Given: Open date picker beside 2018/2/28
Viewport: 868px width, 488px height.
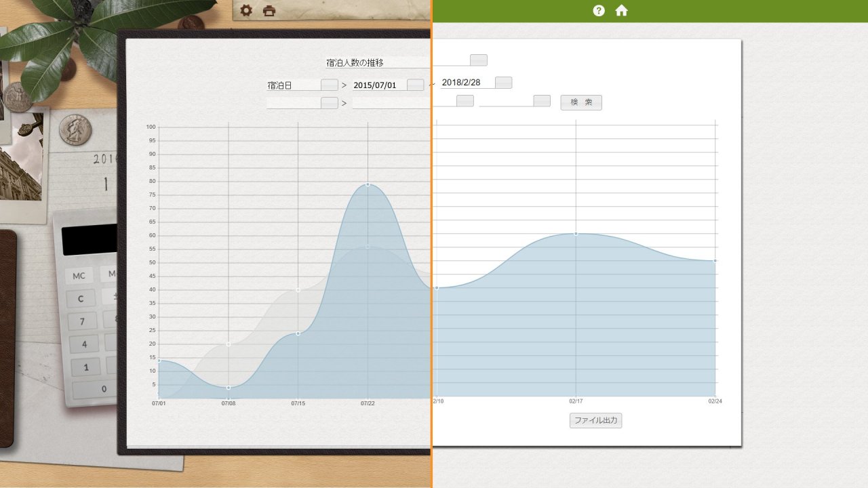Looking at the screenshot, I should pyautogui.click(x=503, y=83).
